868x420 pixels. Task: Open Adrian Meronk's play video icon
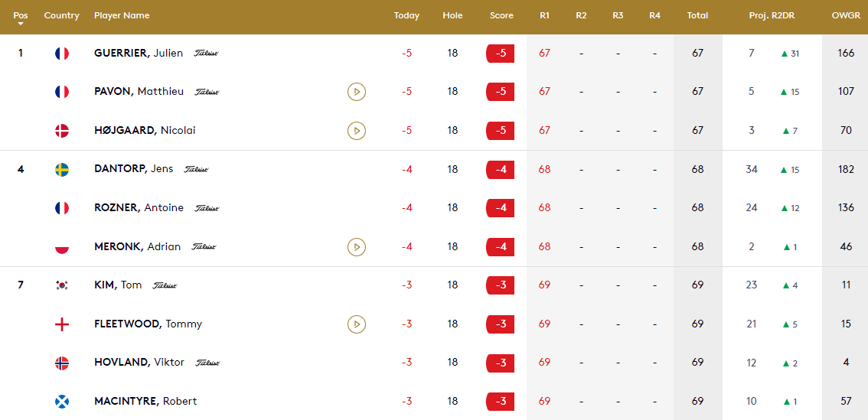(x=356, y=246)
